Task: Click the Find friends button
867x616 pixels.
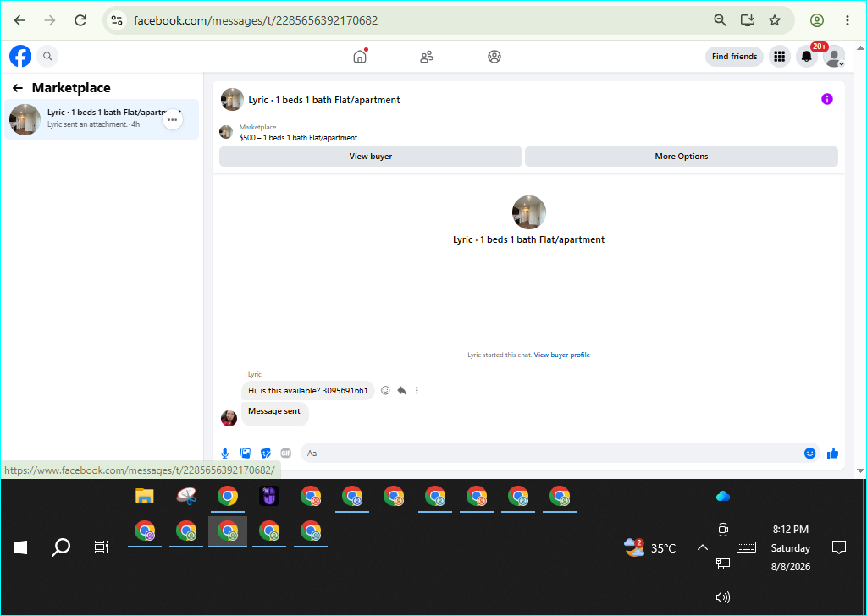Action: (x=734, y=57)
